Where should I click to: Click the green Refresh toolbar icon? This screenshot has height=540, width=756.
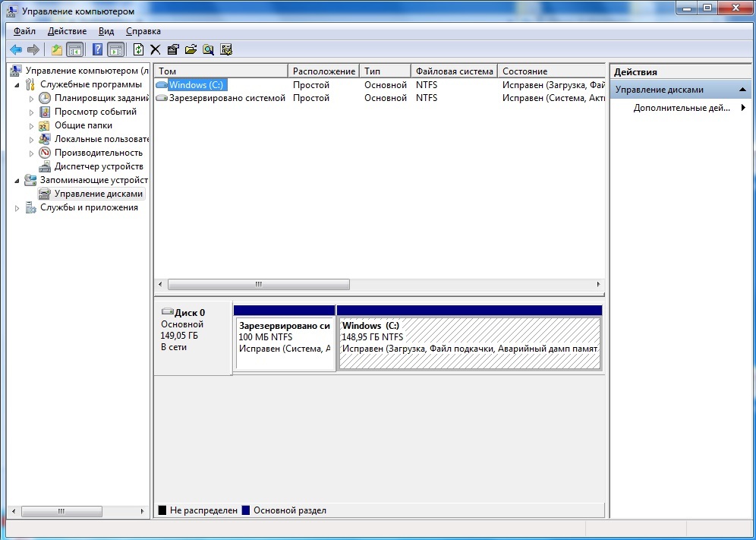138,49
